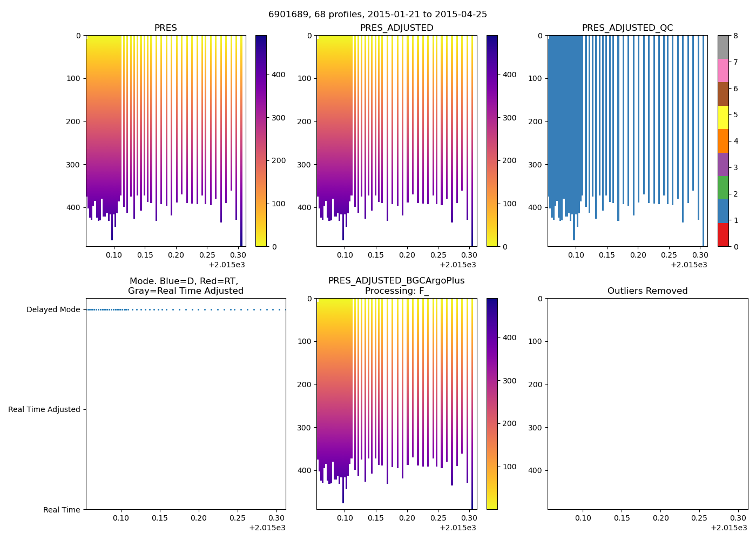This screenshot has width=756, height=540.
Task: Click the PRES_ADJUSTED top-middle subplot title
Action: tap(396, 28)
